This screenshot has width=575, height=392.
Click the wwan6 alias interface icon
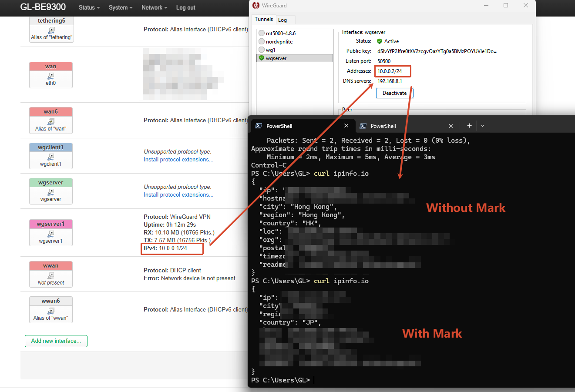pyautogui.click(x=51, y=311)
